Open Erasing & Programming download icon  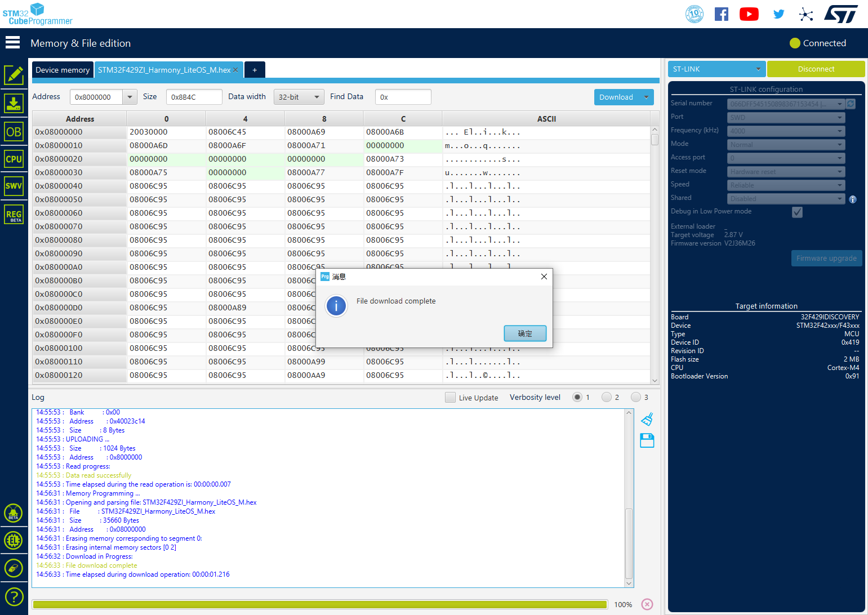14,104
